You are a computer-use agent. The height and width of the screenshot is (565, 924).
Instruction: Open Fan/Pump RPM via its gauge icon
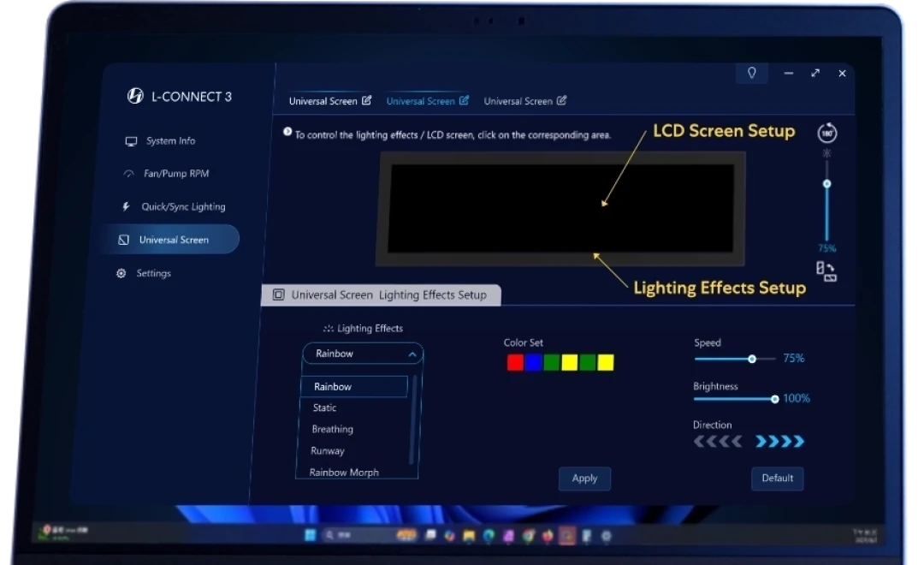128,174
